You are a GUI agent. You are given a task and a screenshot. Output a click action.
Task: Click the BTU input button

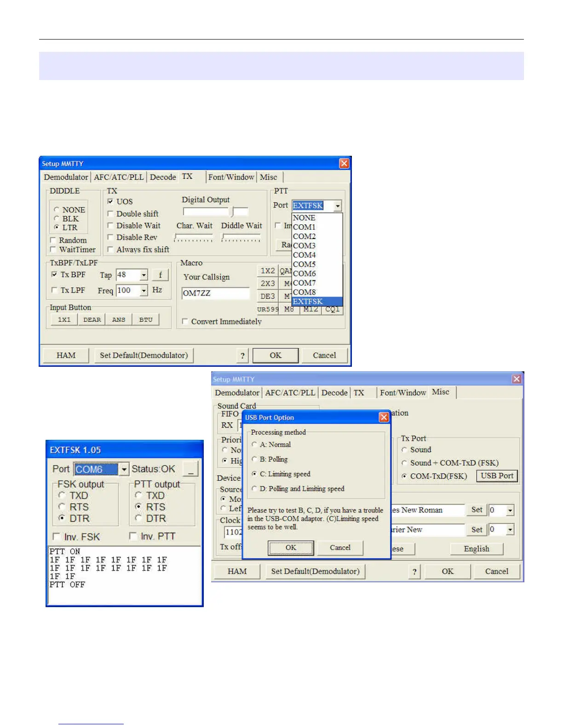(x=146, y=319)
